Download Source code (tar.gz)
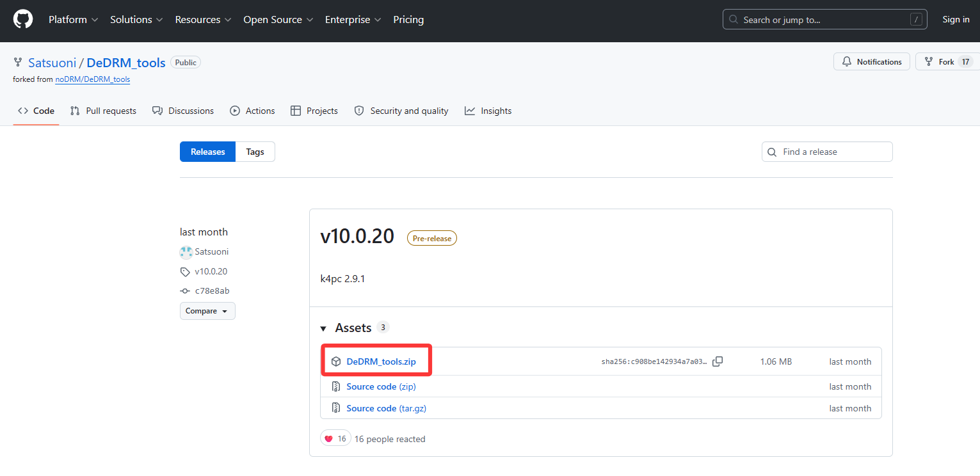 [386, 408]
